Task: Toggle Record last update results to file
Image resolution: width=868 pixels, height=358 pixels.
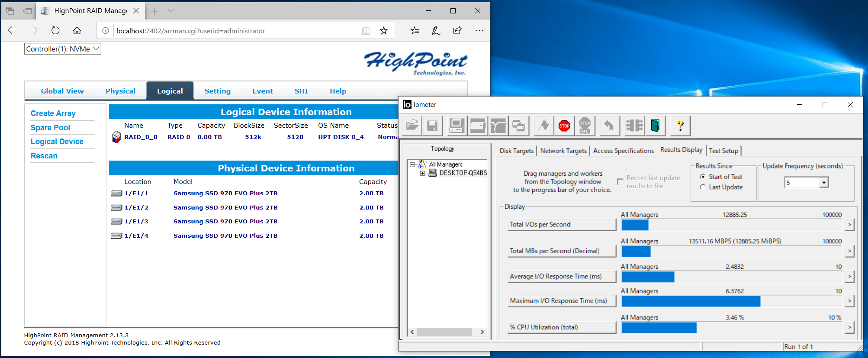Action: (x=620, y=182)
